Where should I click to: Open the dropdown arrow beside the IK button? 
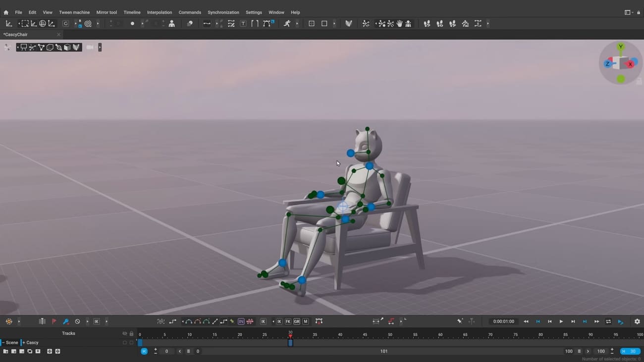[x=273, y=321]
